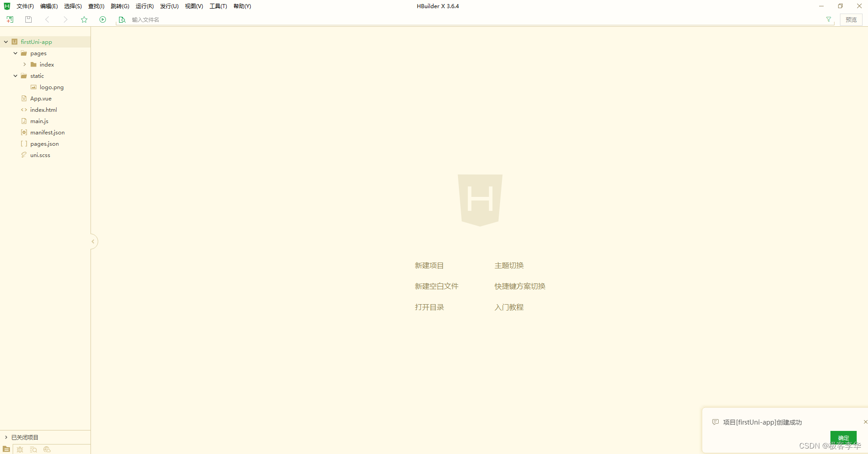Click the manifest.json file icon

[24, 132]
